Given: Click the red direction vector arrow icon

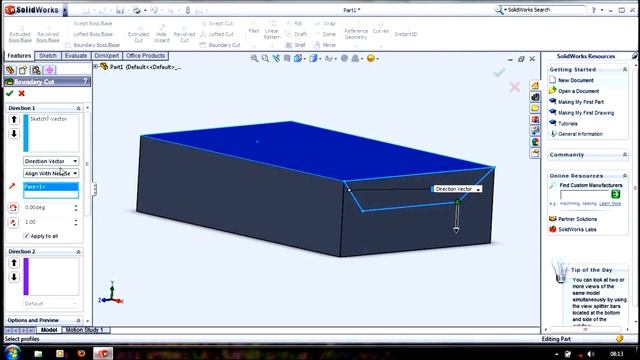Looking at the screenshot, I should click(x=12, y=187).
